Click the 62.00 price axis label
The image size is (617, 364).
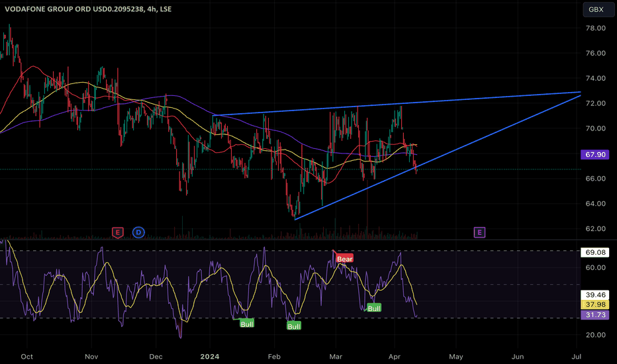pos(596,228)
